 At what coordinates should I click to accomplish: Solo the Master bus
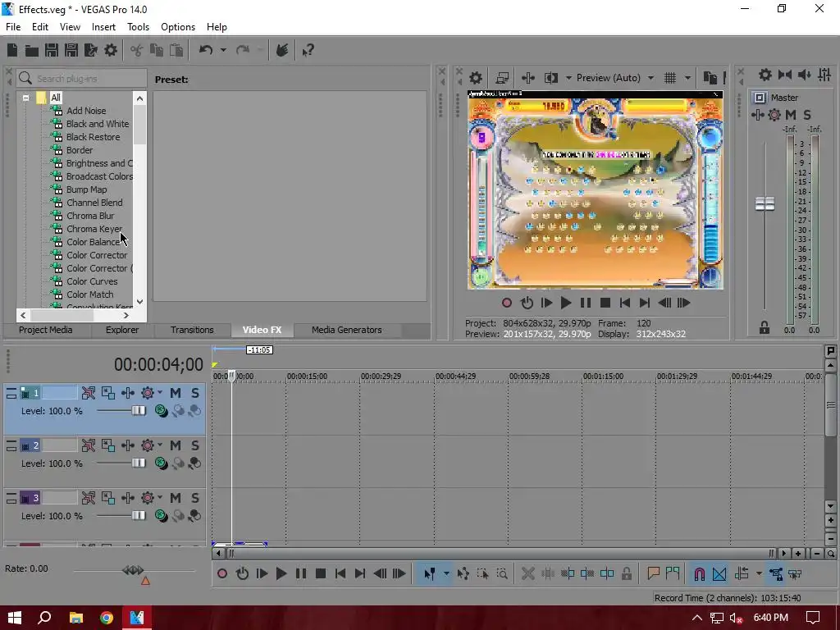pos(807,115)
